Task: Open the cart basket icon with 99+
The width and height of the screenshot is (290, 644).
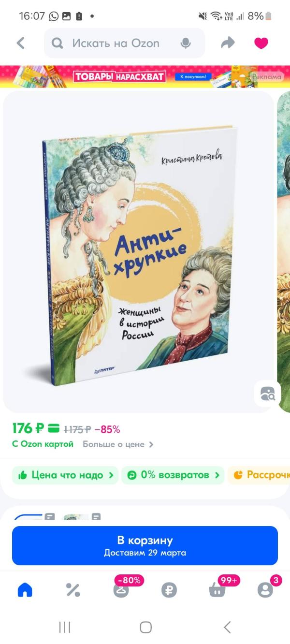Action: point(217,590)
